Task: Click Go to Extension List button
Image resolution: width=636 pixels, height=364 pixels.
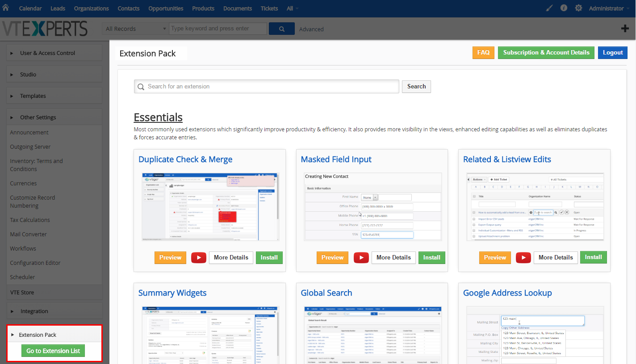Action: 53,351
